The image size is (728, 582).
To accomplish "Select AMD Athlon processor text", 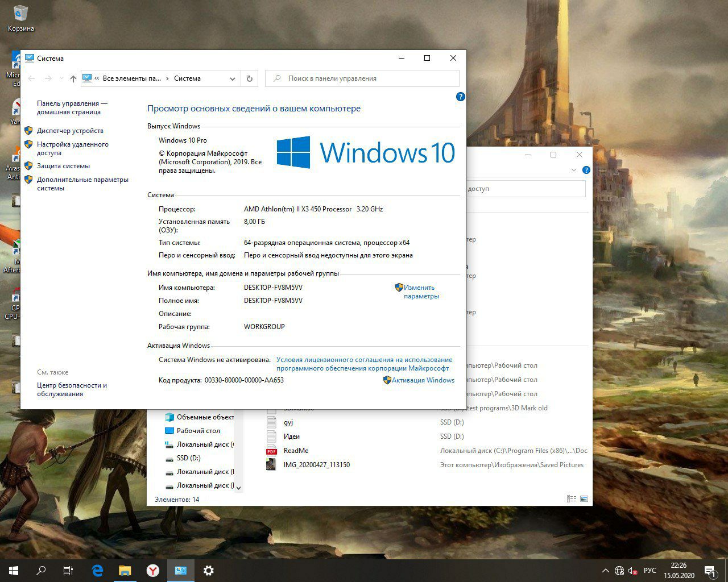I will point(313,209).
